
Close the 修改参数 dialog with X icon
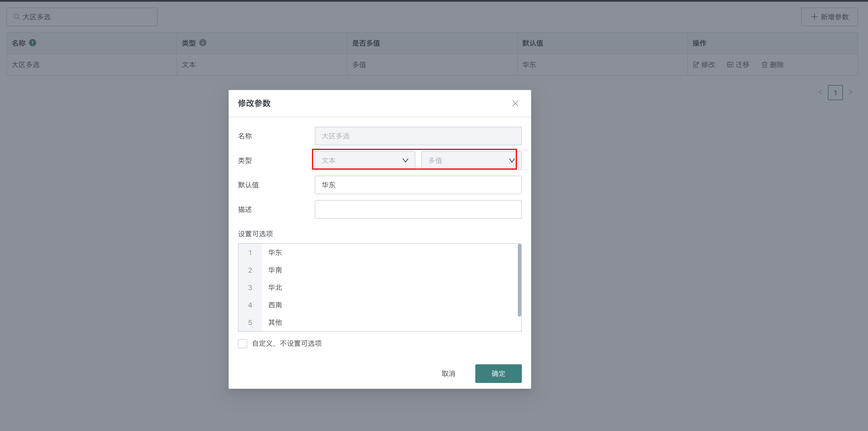515,103
